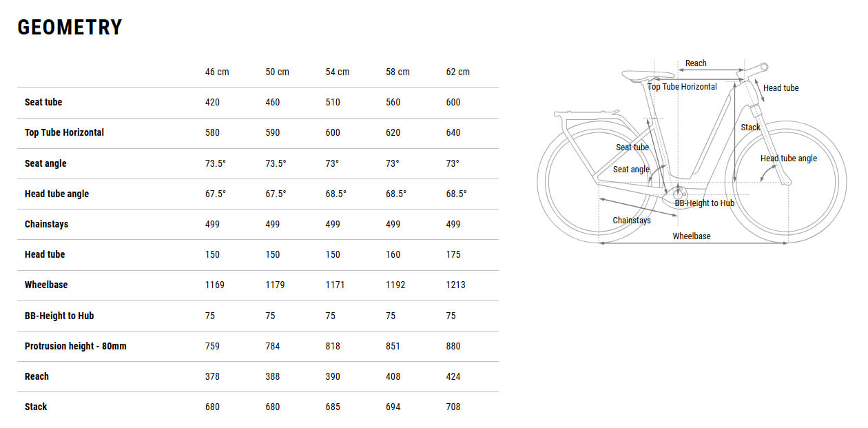Click the Chainstays label in bike diagram
This screenshot has width=868, height=428.
pos(632,221)
